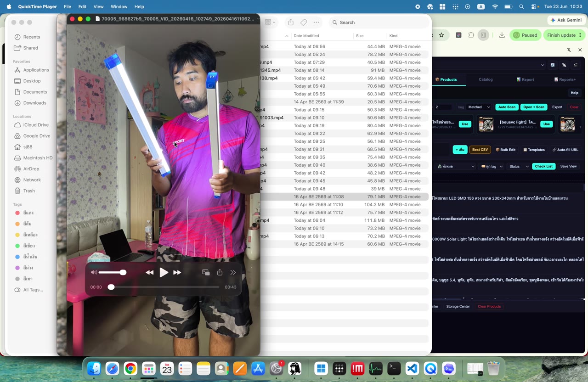Screen dimensions: 588x382
Task: Open the Edit menu
Action: 82,6
